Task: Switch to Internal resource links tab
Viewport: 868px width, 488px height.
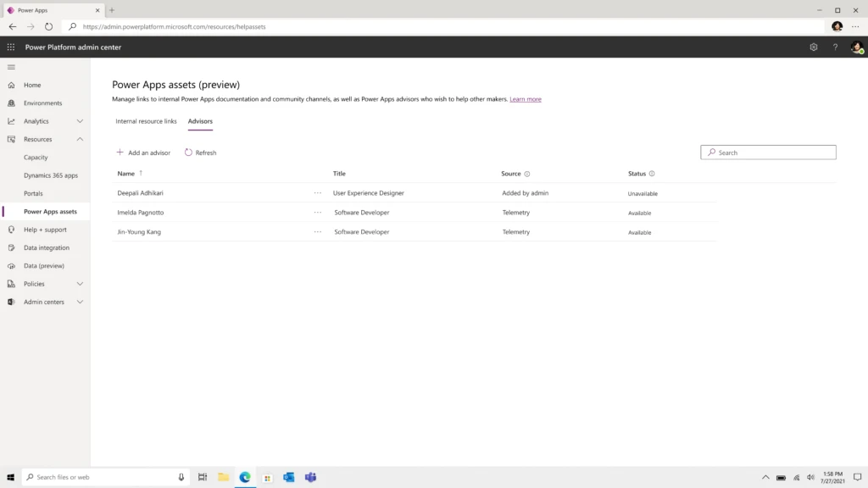Action: tap(146, 121)
